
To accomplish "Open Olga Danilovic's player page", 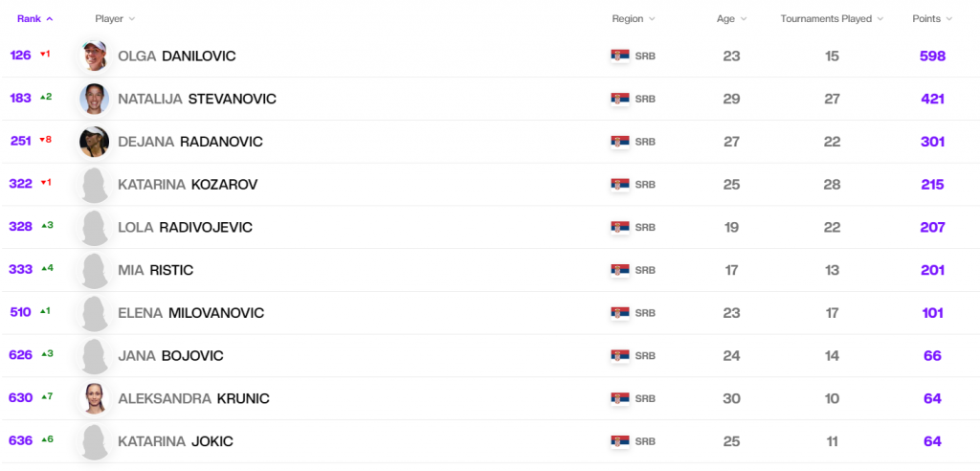I will pyautogui.click(x=176, y=56).
